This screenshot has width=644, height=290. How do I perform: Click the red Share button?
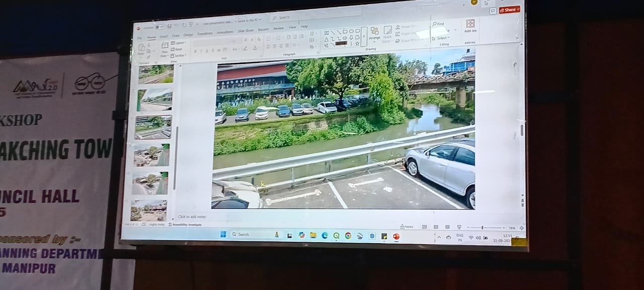coord(509,10)
